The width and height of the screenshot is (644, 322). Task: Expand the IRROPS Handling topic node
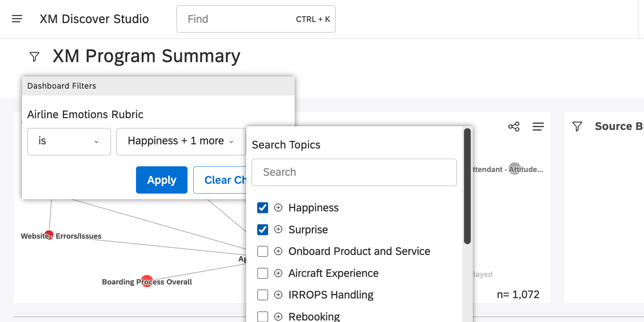[278, 295]
